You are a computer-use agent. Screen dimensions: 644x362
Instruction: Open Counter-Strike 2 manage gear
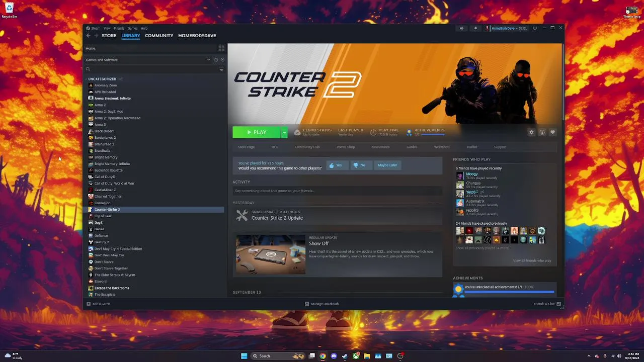(531, 132)
